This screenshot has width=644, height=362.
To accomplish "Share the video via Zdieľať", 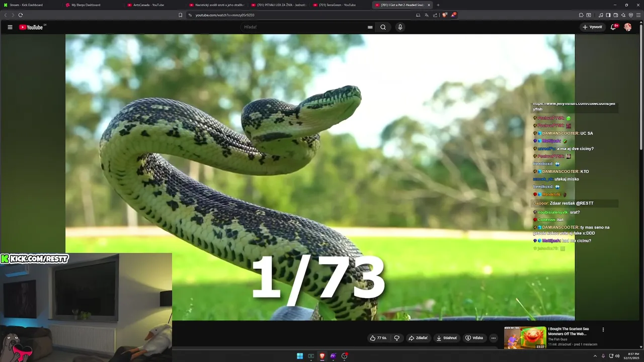I will [418, 338].
